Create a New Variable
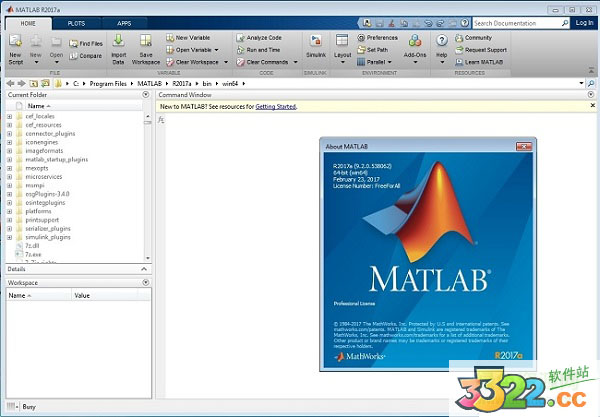The image size is (600, 417). [188, 38]
